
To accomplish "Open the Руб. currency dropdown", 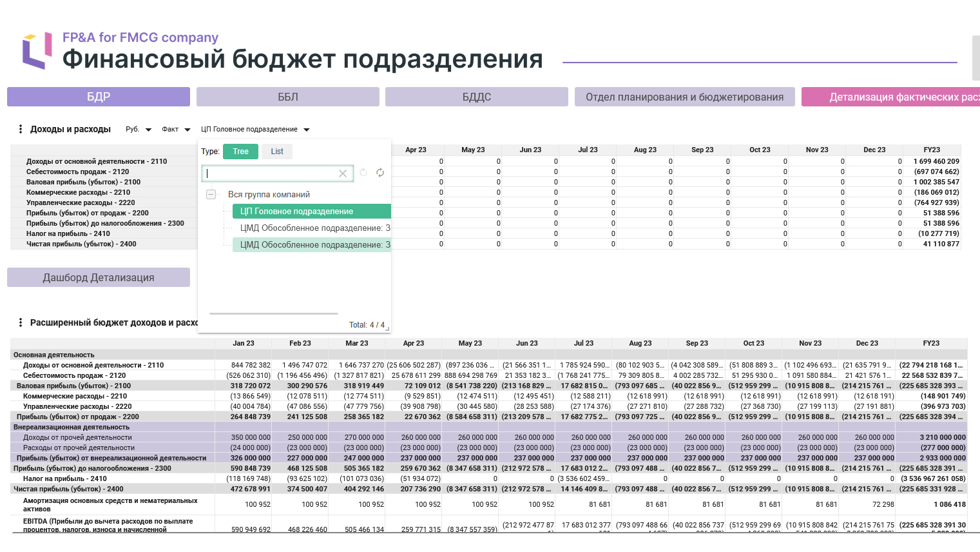I will point(139,130).
